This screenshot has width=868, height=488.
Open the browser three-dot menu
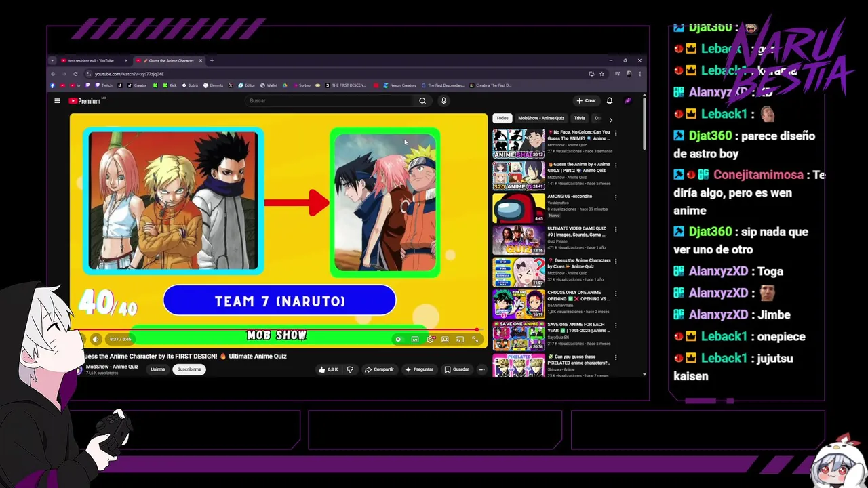[x=640, y=74]
